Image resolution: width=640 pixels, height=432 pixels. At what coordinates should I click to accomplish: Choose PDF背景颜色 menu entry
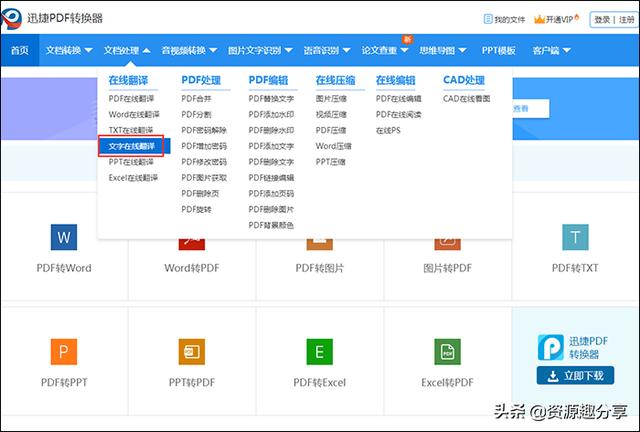coord(271,225)
